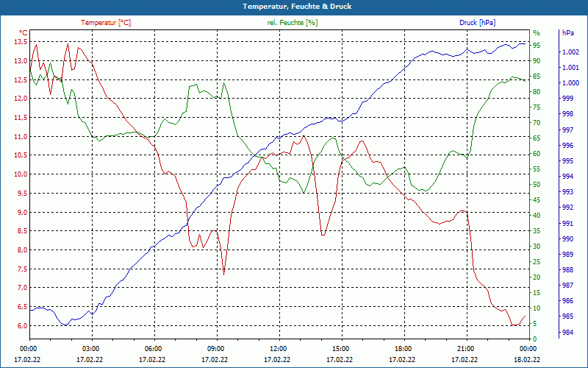588x368 pixels.
Task: Click the green "50" humidity axis value
Action: tap(537, 185)
